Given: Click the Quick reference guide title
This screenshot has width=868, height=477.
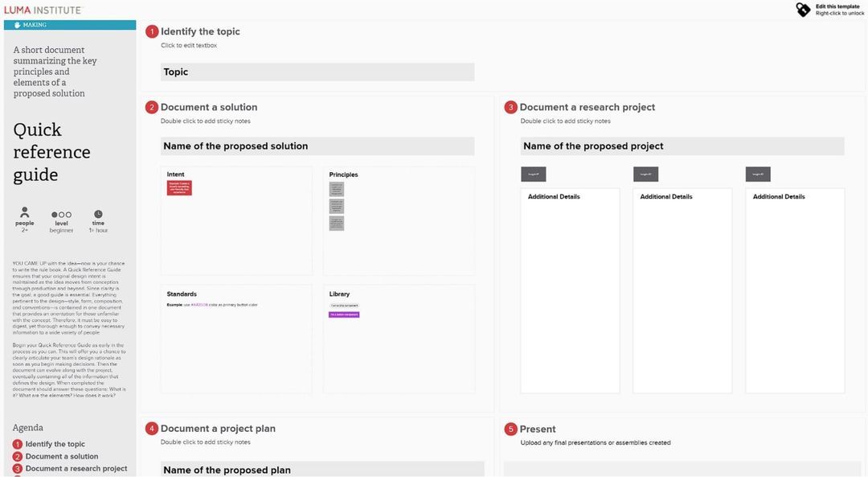Looking at the screenshot, I should (51, 152).
